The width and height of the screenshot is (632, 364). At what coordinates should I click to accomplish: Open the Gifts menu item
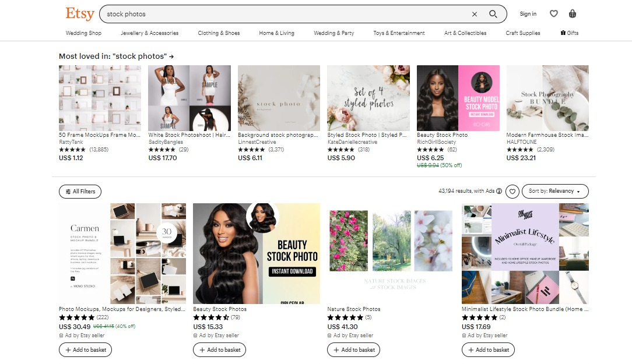pos(570,33)
